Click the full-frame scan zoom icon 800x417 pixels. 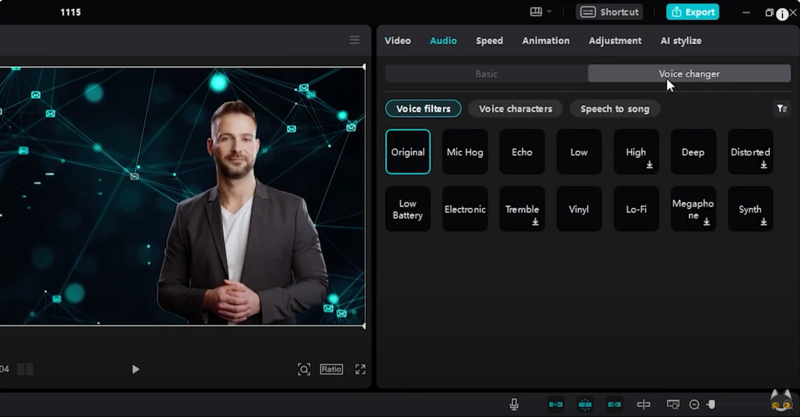coord(304,369)
